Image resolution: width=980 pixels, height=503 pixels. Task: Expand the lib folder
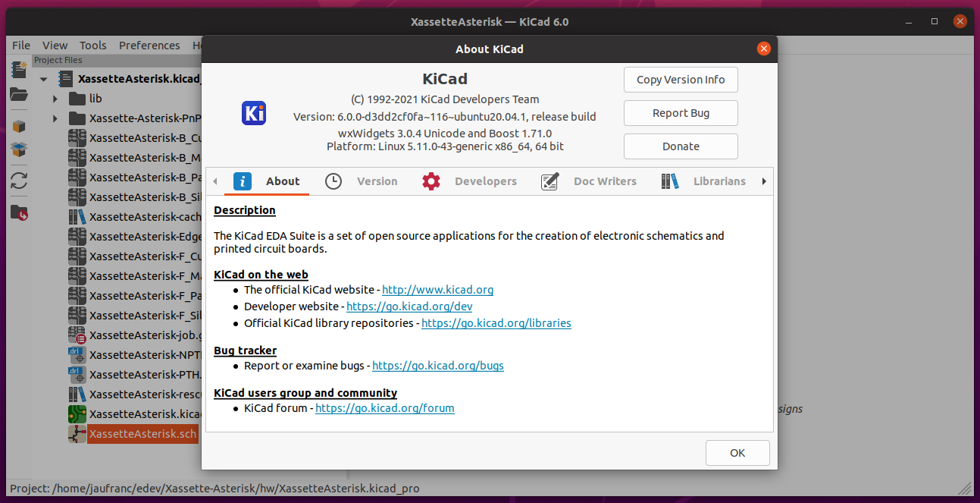pos(55,99)
